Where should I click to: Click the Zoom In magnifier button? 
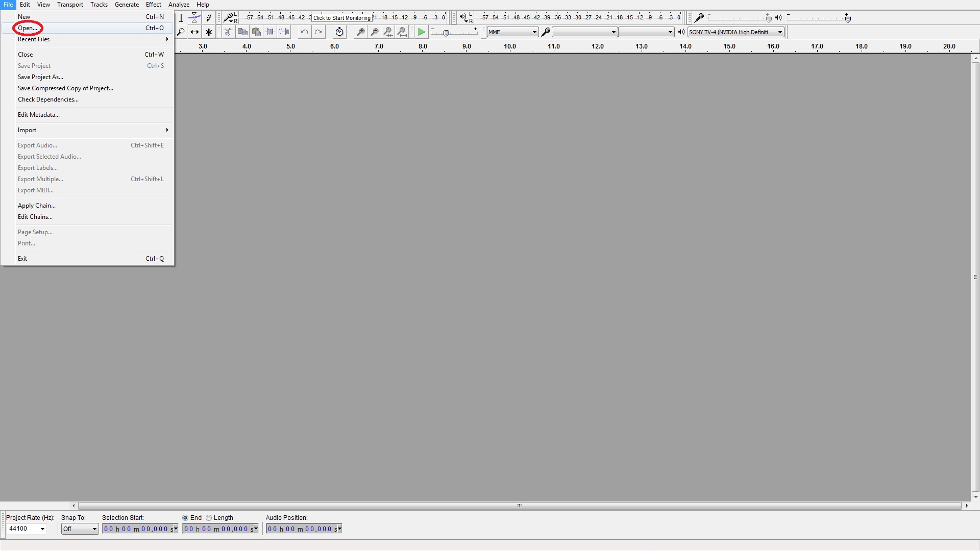coord(360,32)
